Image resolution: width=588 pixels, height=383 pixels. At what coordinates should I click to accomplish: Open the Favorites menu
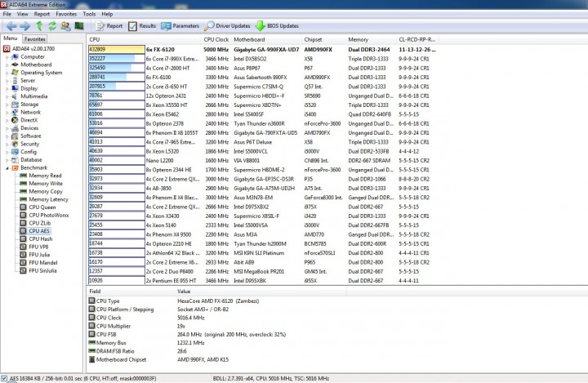coord(66,14)
